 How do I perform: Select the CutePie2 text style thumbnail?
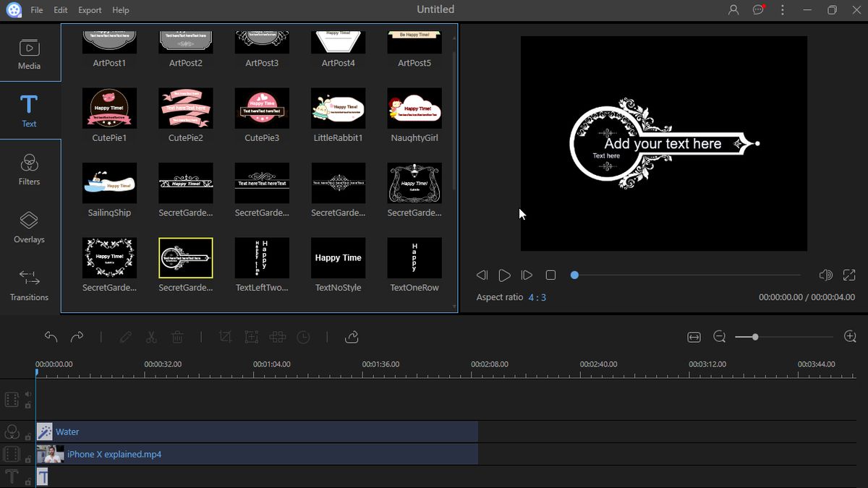pyautogui.click(x=186, y=108)
